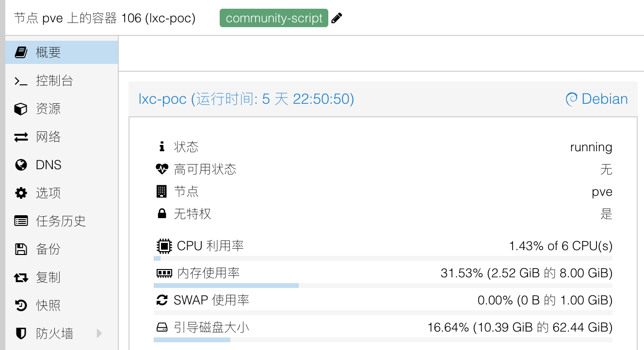The image size is (644, 350).
Task: Expand the 防火墙 submenu arrow
Action: pos(99,334)
